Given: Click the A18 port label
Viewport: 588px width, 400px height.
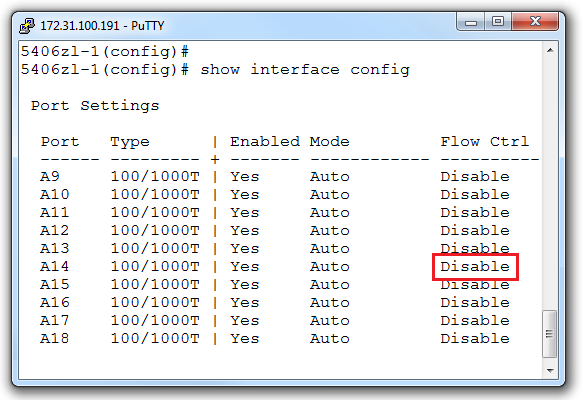Looking at the screenshot, I should pyautogui.click(x=55, y=338).
